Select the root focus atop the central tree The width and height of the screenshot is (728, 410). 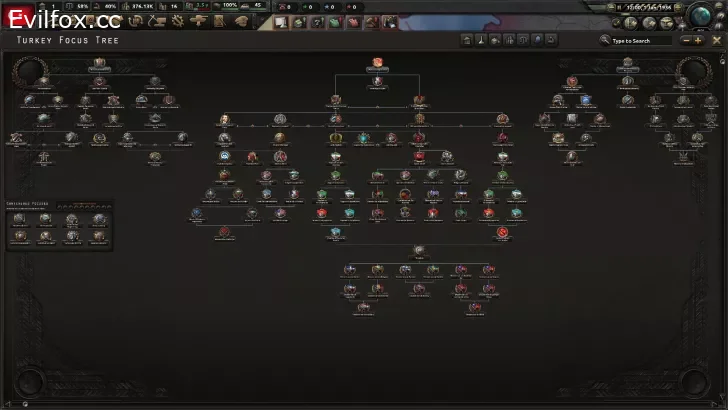tap(378, 62)
